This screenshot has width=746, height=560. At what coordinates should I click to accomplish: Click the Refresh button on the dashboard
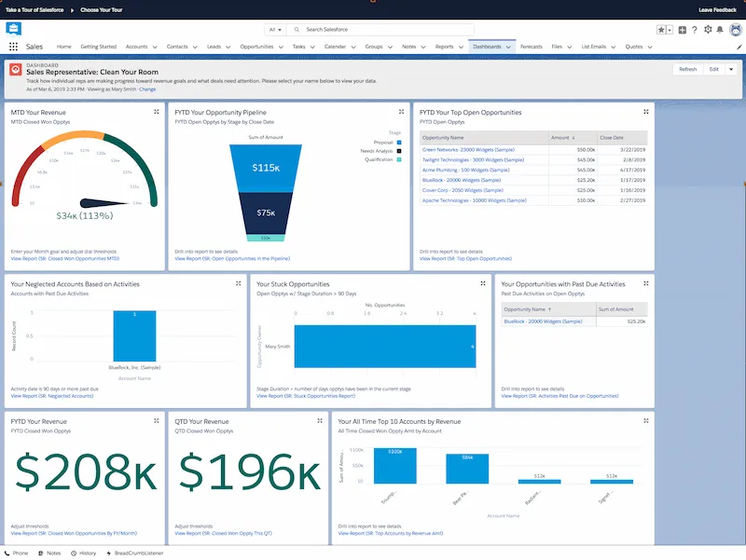pyautogui.click(x=690, y=69)
